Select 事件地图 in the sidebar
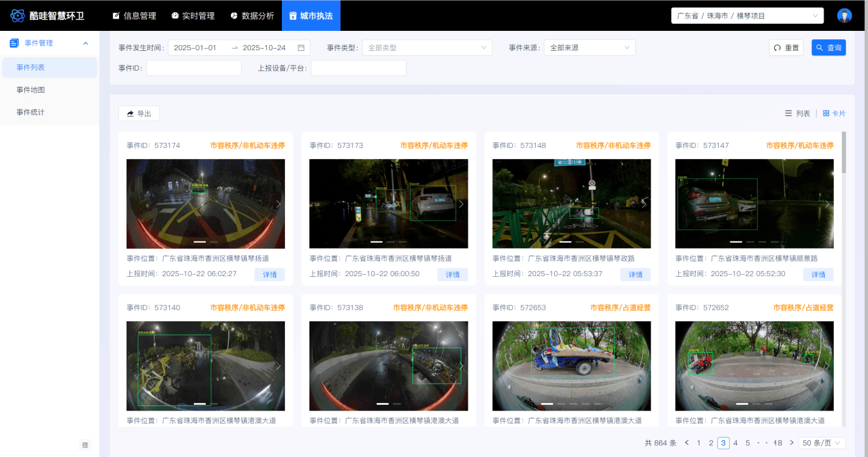Screen dimensions: 868x457 coord(31,90)
